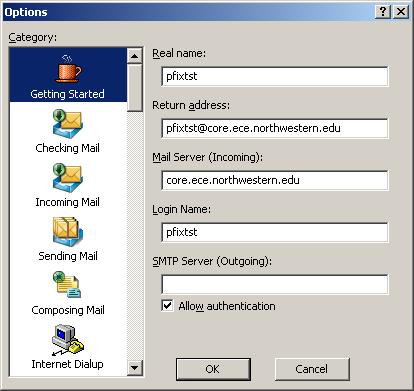Open the Sending Mail category icon
The height and width of the screenshot is (391, 414).
coord(67,232)
